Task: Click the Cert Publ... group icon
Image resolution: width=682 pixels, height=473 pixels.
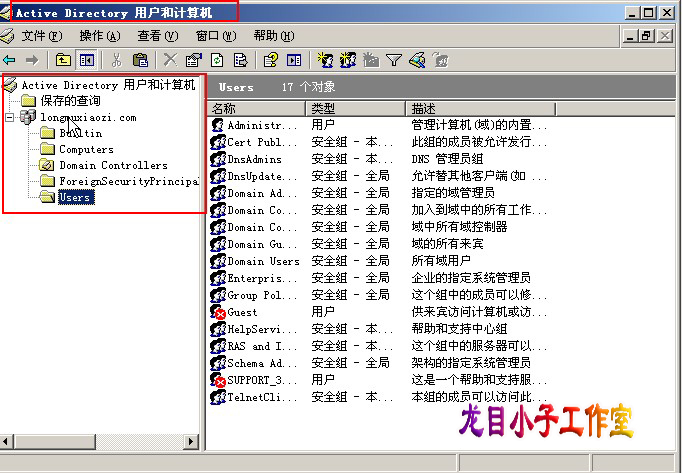Action: pyautogui.click(x=217, y=142)
